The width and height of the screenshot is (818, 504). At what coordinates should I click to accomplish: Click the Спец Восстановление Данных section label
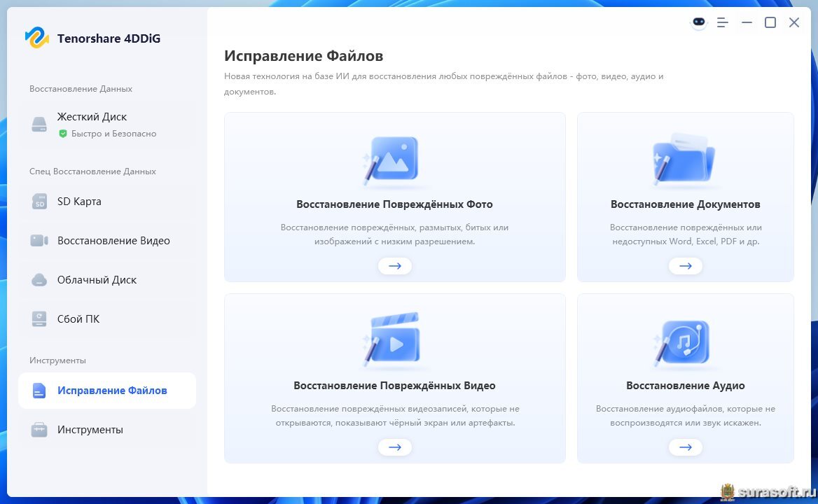click(92, 171)
